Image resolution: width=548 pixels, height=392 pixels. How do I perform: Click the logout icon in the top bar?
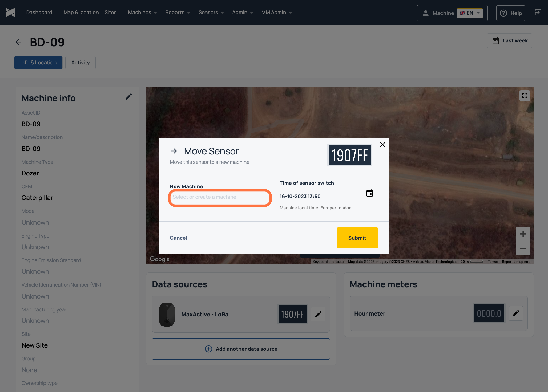click(x=538, y=13)
